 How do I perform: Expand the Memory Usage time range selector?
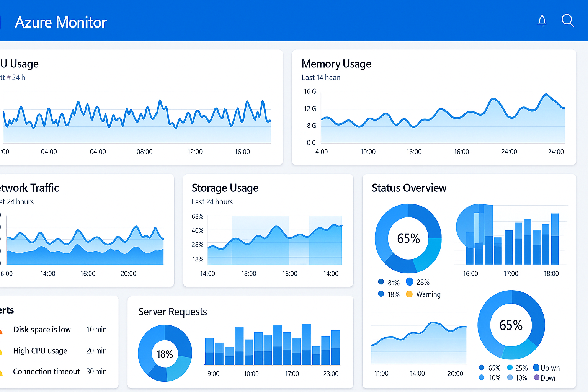tap(321, 77)
